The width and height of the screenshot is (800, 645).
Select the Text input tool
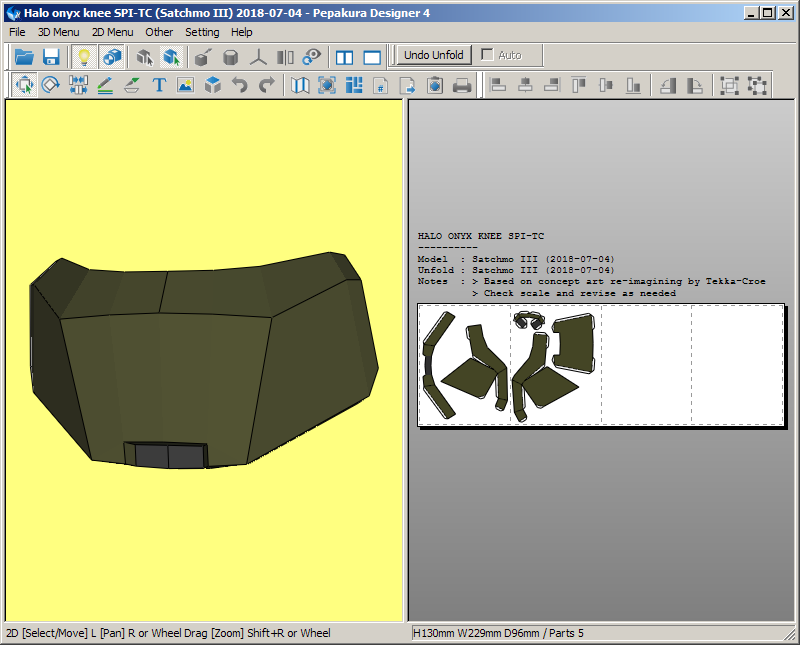pyautogui.click(x=159, y=85)
